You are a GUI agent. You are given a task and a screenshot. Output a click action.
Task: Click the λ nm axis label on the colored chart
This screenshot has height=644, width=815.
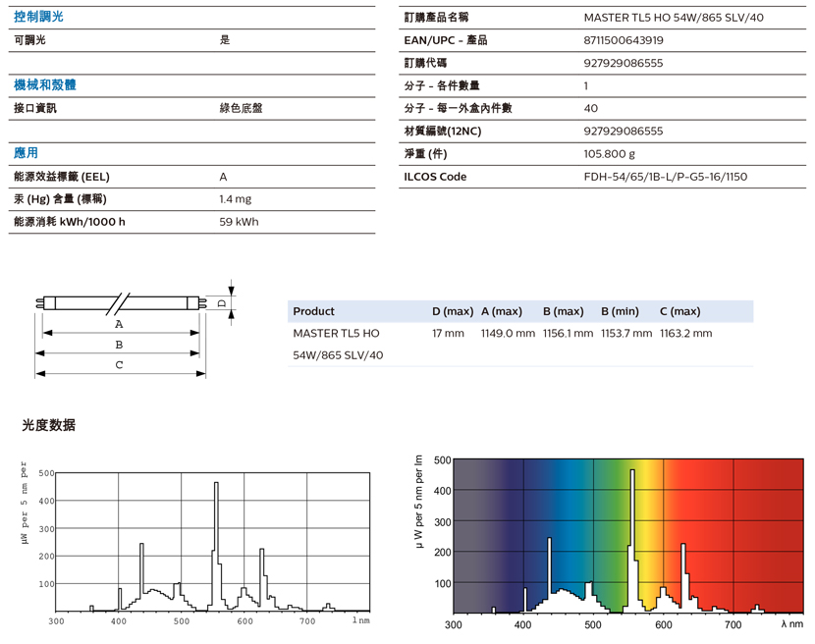pyautogui.click(x=792, y=623)
